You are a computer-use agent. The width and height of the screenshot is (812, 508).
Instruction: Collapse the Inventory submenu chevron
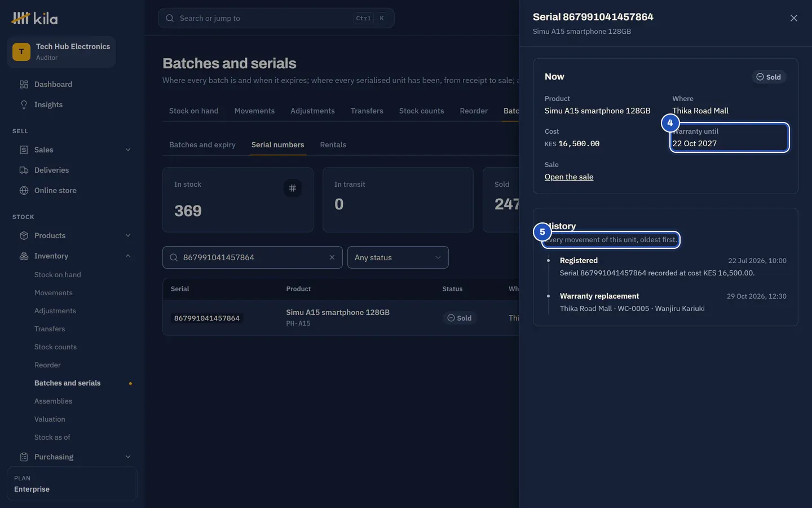point(128,256)
